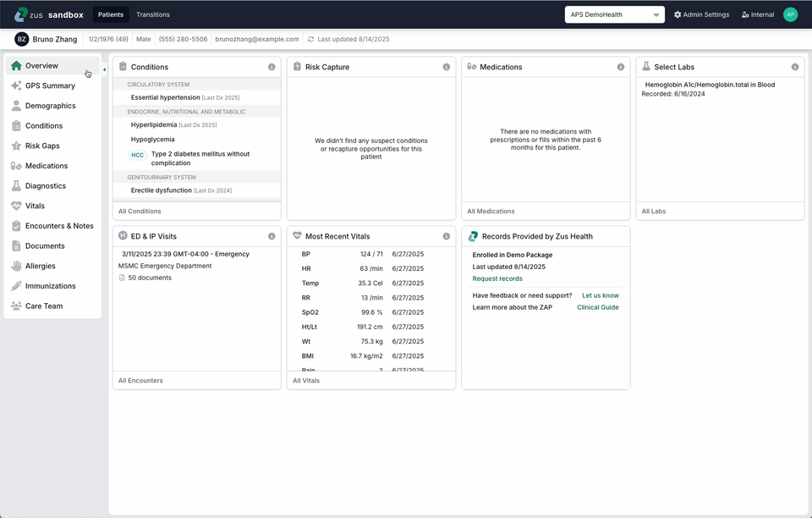Open the All Medications link
The height and width of the screenshot is (518, 812).
coord(491,212)
